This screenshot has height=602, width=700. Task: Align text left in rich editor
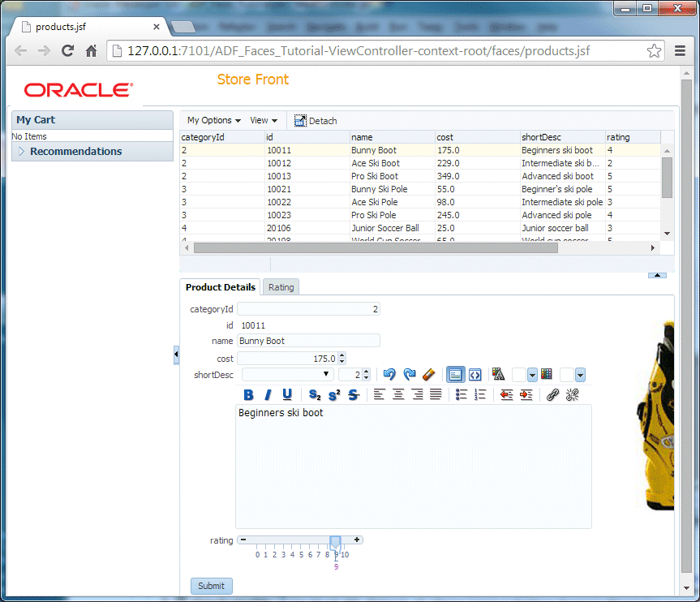pyautogui.click(x=379, y=394)
